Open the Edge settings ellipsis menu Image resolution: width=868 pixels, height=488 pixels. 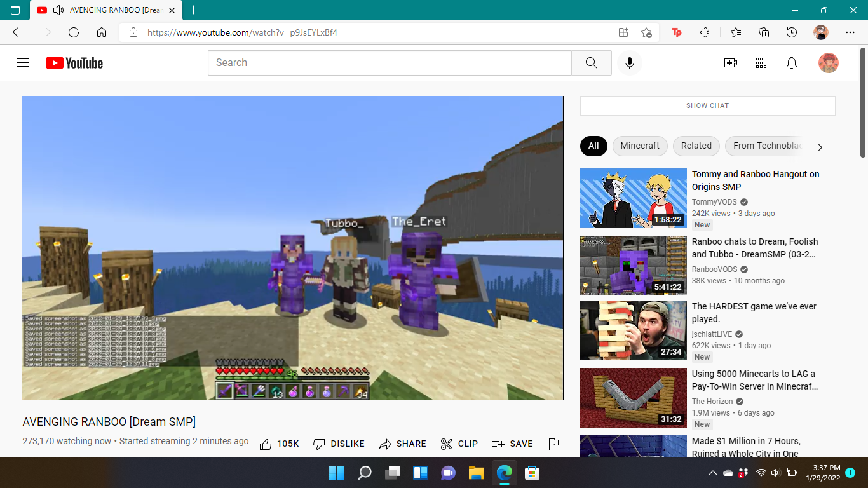click(850, 32)
